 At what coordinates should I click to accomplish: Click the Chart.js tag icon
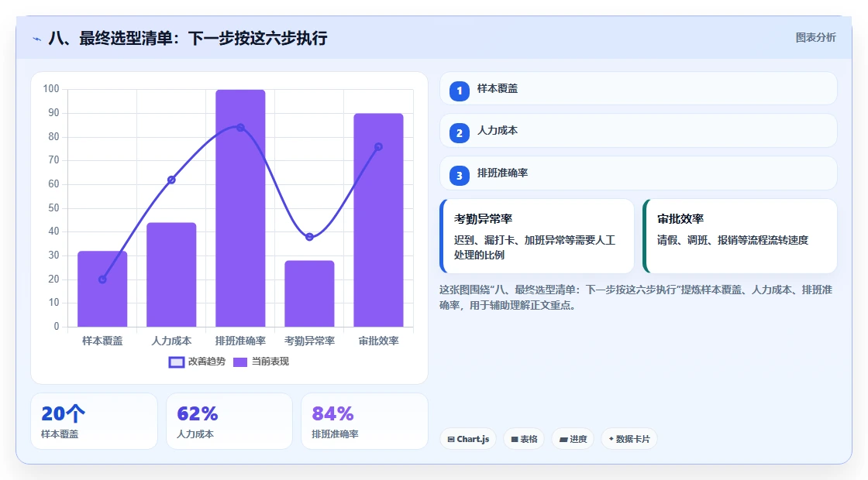point(451,440)
